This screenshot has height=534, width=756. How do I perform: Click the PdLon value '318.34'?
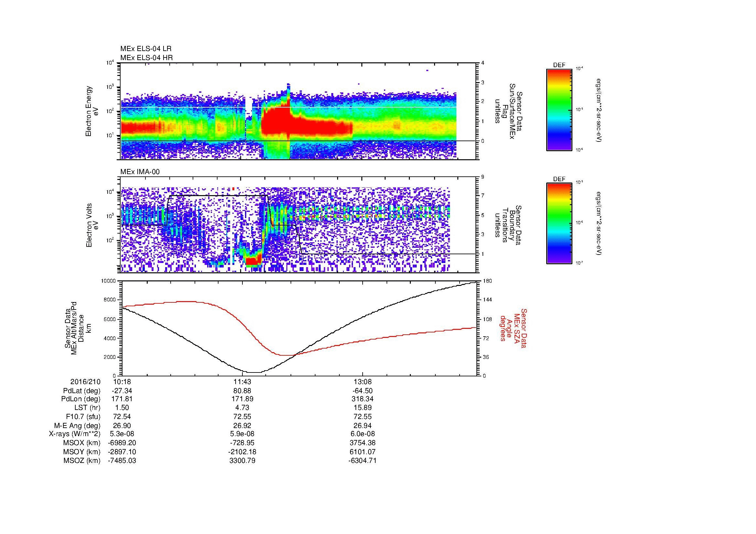(x=363, y=399)
